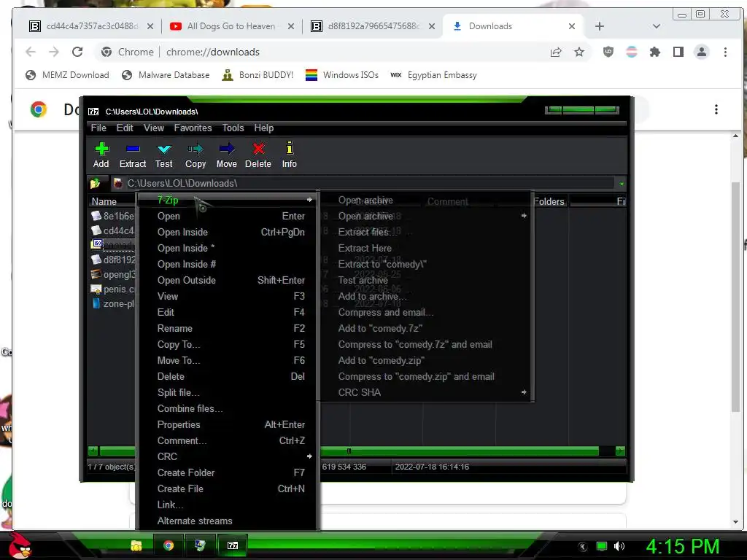Click the Downloads page vertical scrollbar

click(735, 297)
